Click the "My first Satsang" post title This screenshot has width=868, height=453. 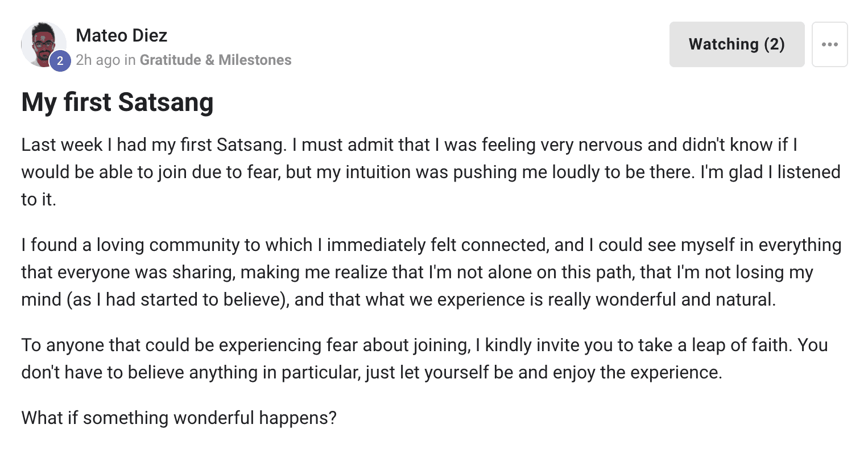click(117, 102)
